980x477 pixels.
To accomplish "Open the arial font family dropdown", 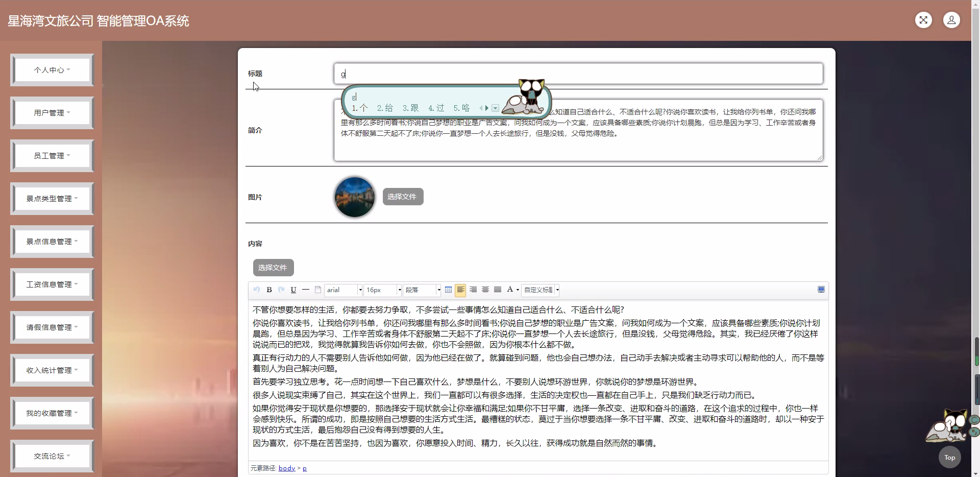I will click(342, 290).
